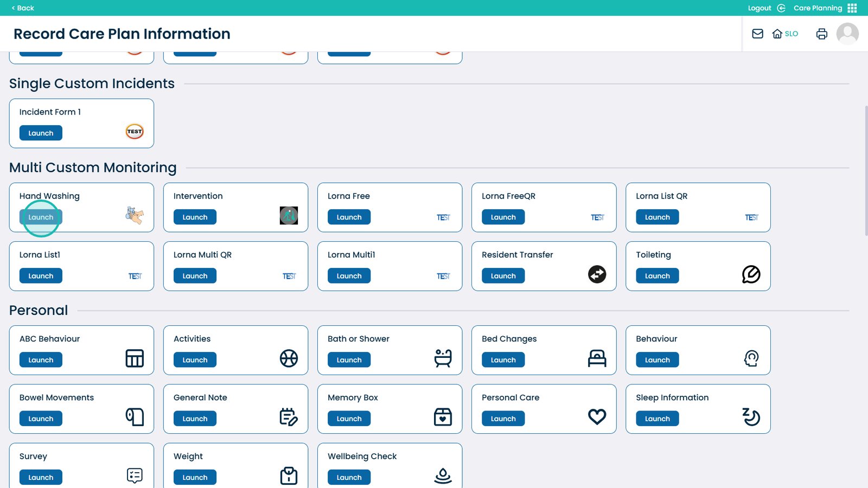The width and height of the screenshot is (868, 488).
Task: Click the printer icon in header
Action: [x=821, y=34]
